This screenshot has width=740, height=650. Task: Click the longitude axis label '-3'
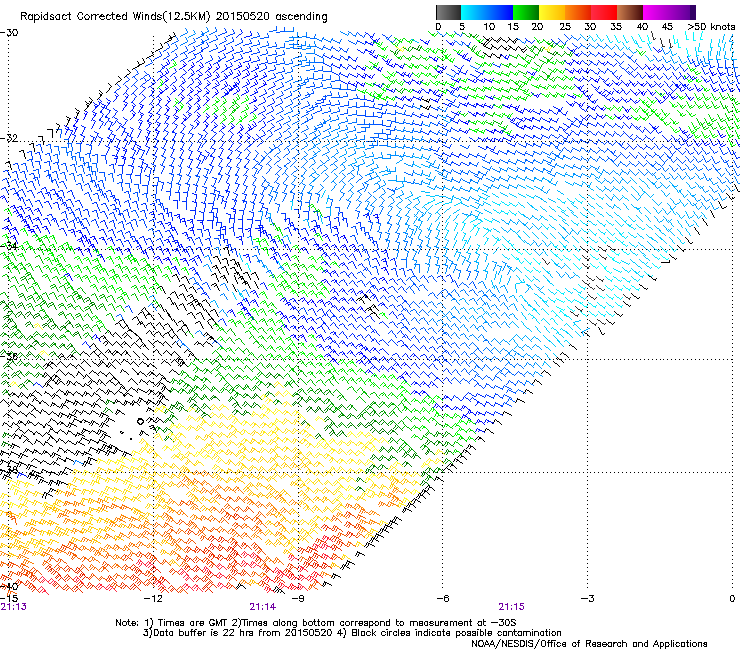587,599
